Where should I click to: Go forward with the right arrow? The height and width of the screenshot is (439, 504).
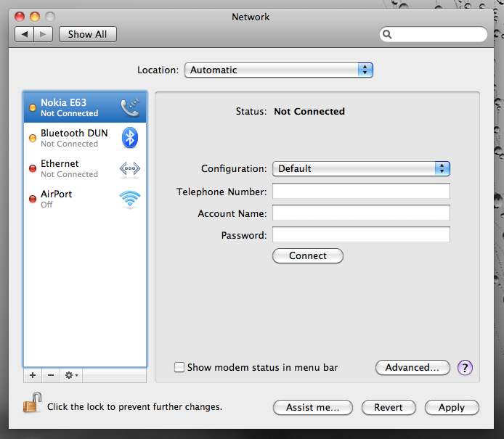coord(43,34)
